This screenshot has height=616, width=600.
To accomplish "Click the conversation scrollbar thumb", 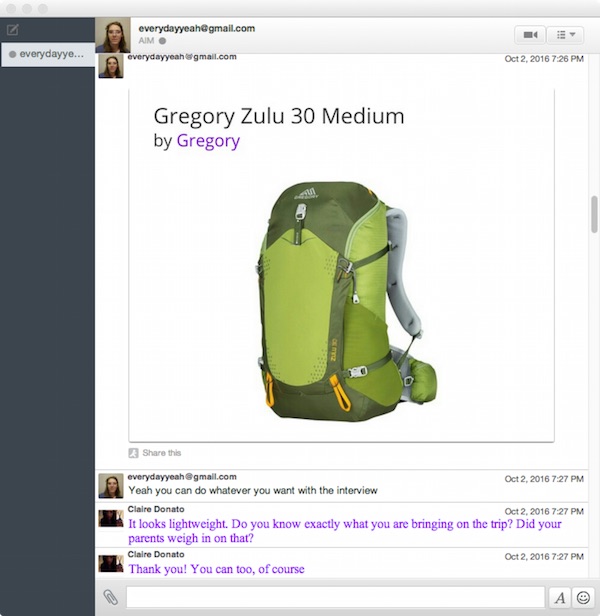I will (x=594, y=214).
